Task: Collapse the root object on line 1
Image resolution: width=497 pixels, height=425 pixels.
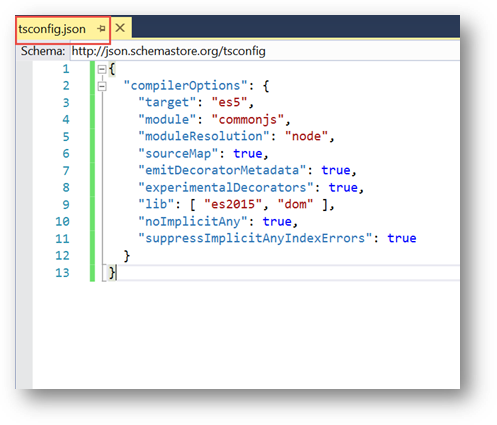Action: (102, 69)
